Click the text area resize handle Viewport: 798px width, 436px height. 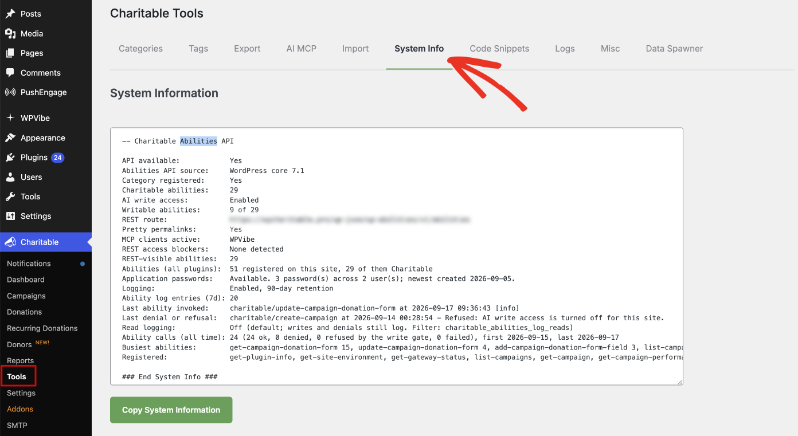click(679, 382)
